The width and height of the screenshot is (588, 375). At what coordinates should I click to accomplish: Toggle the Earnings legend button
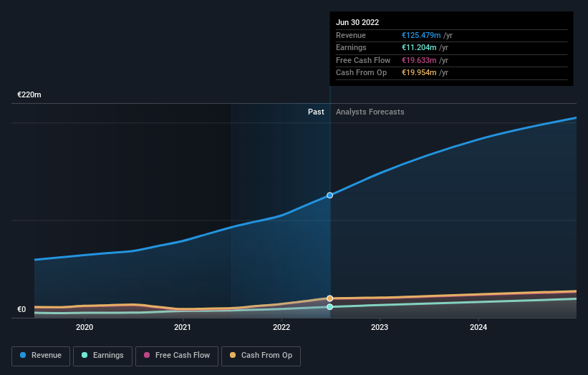(x=102, y=356)
